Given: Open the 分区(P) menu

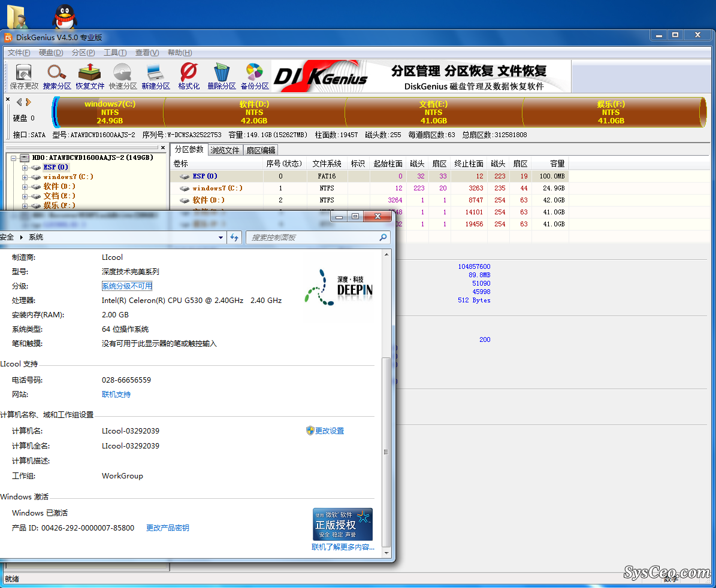Looking at the screenshot, I should (83, 53).
